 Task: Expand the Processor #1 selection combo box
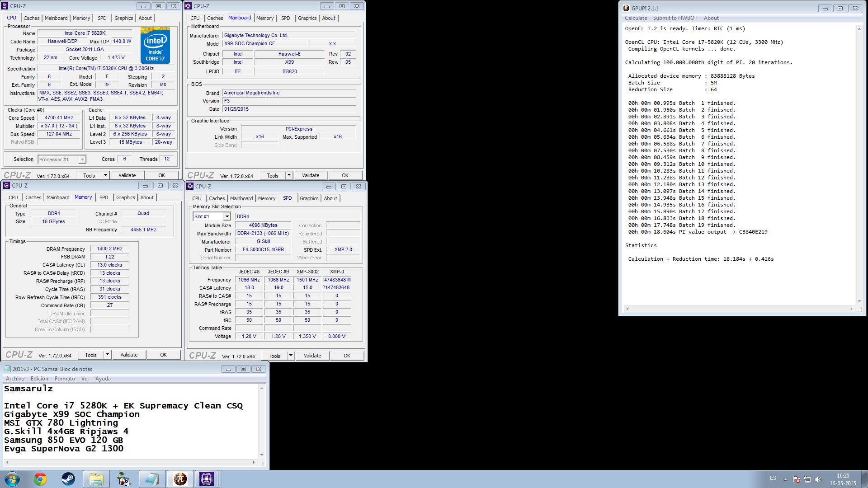(x=82, y=159)
